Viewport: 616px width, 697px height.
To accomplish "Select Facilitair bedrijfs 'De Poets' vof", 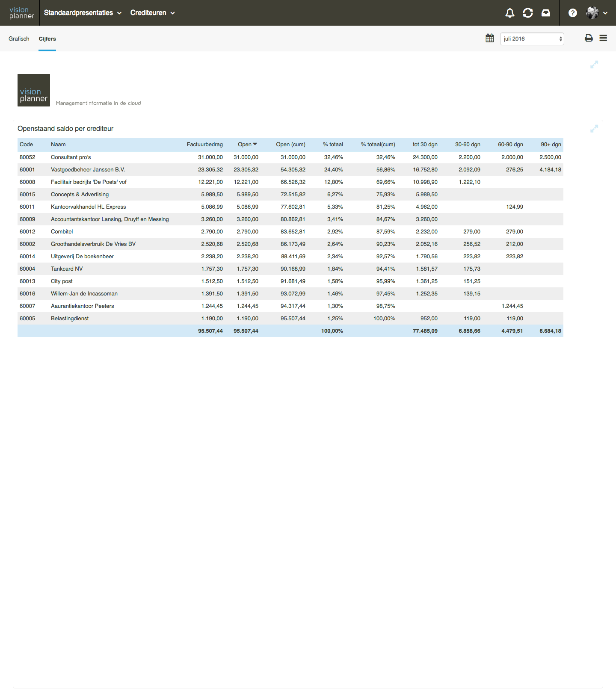I will [290, 182].
